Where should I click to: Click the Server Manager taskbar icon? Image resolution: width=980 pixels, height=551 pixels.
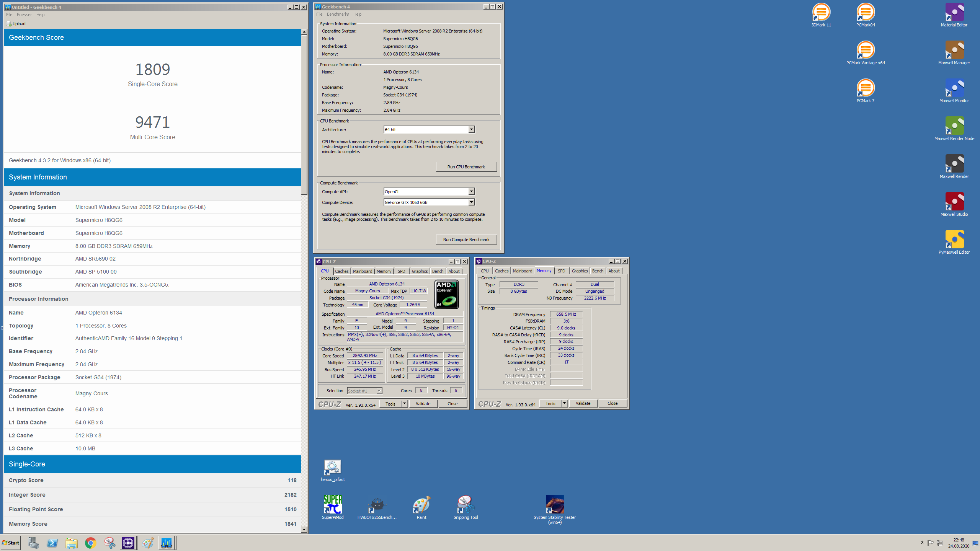coord(33,543)
